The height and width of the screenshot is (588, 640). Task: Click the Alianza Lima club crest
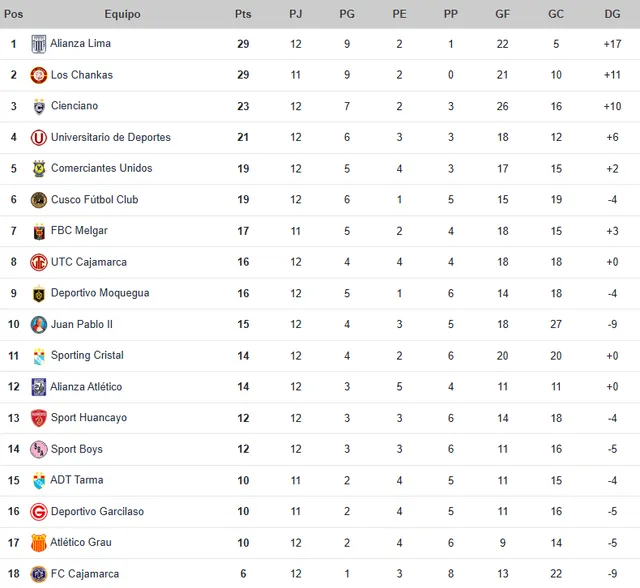click(38, 44)
